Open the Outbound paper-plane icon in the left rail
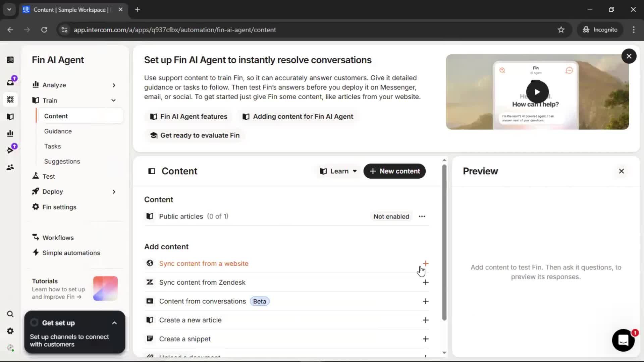This screenshot has width=644, height=362. tap(10, 150)
